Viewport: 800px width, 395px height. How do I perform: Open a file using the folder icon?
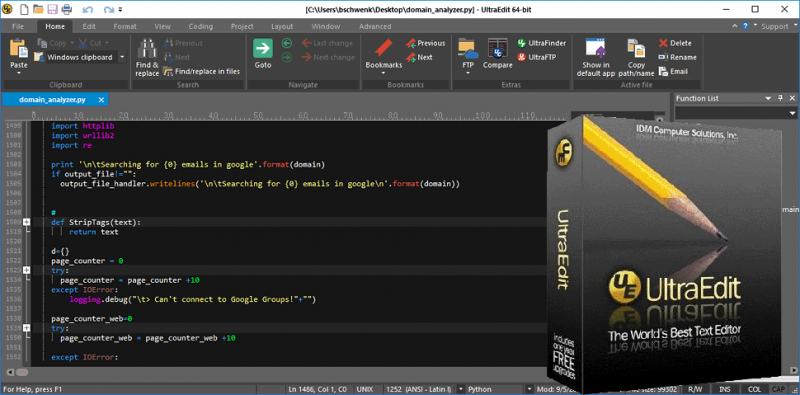coord(38,9)
